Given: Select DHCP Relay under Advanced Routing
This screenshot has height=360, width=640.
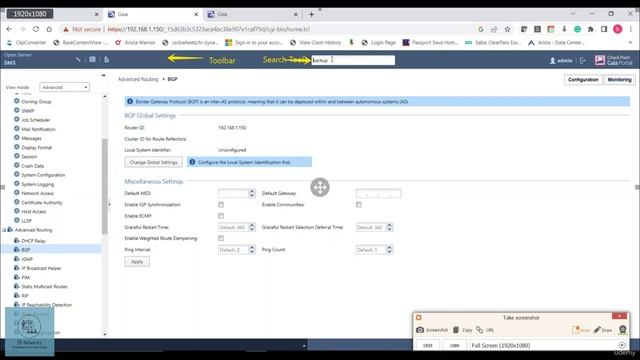Looking at the screenshot, I should [x=33, y=241].
